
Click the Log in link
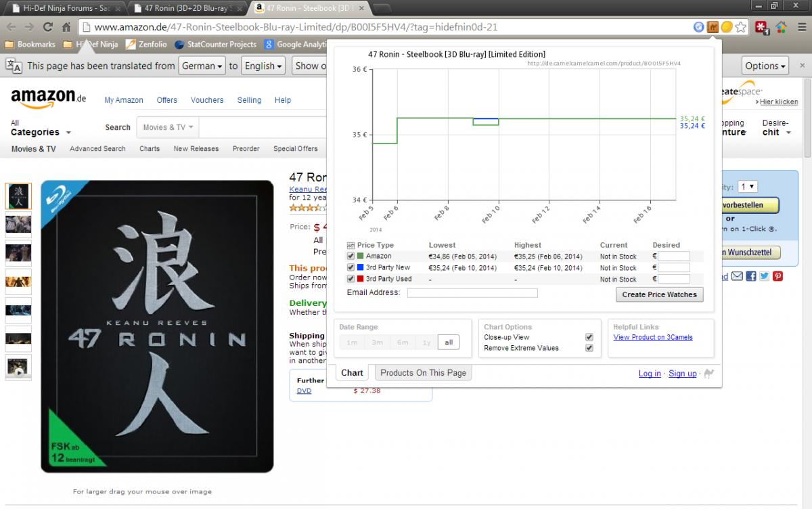[x=650, y=374]
